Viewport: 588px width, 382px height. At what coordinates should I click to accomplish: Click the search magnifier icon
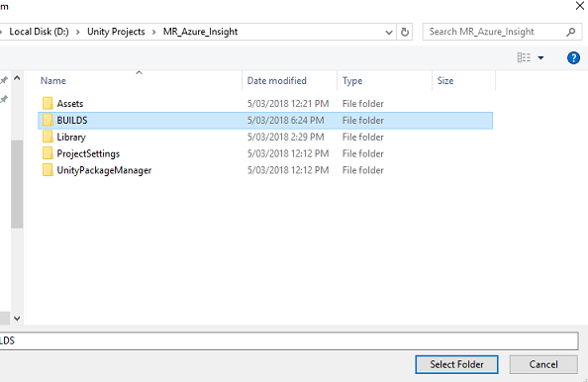point(571,32)
